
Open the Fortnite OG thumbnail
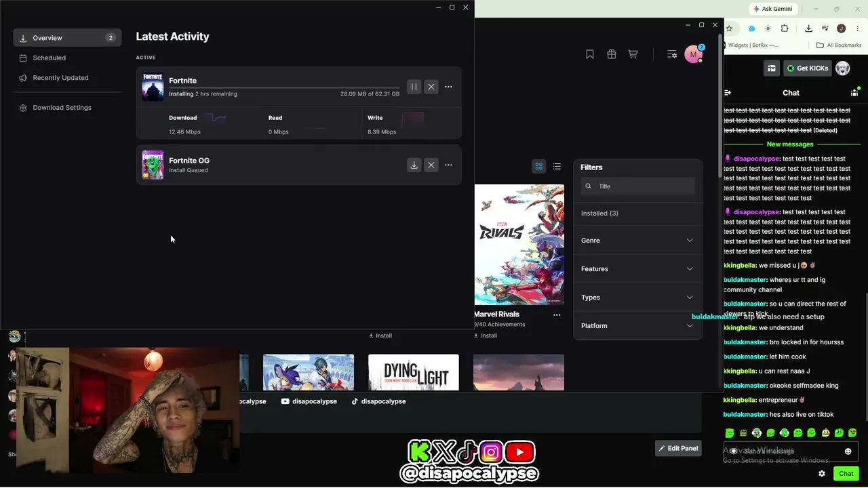coord(153,165)
